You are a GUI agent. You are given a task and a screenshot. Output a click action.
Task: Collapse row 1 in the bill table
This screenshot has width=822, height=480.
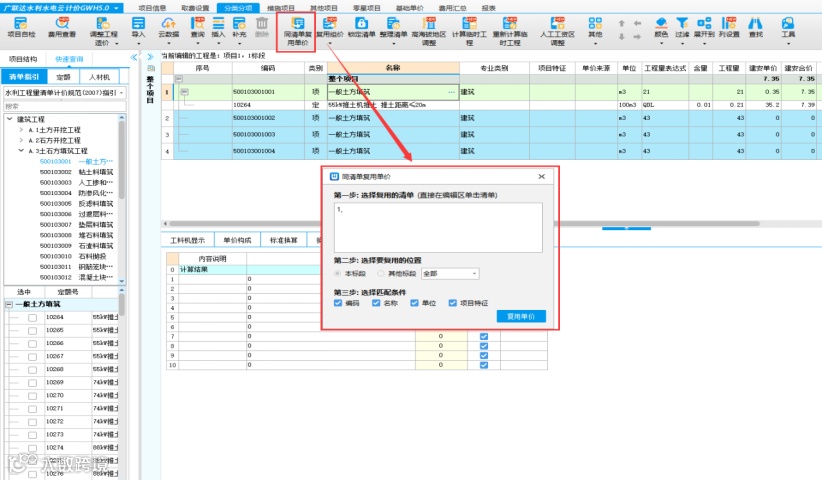(184, 92)
